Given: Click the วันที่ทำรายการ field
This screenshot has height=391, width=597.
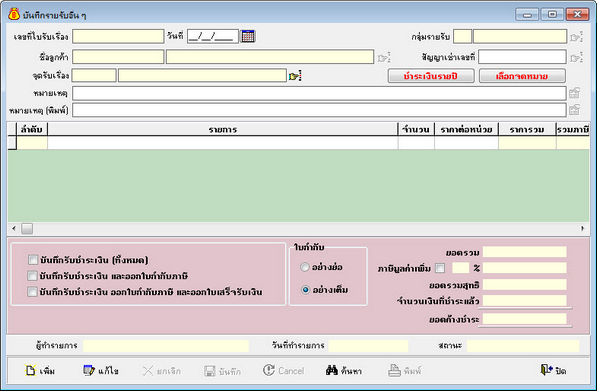Looking at the screenshot, I should coord(369,346).
